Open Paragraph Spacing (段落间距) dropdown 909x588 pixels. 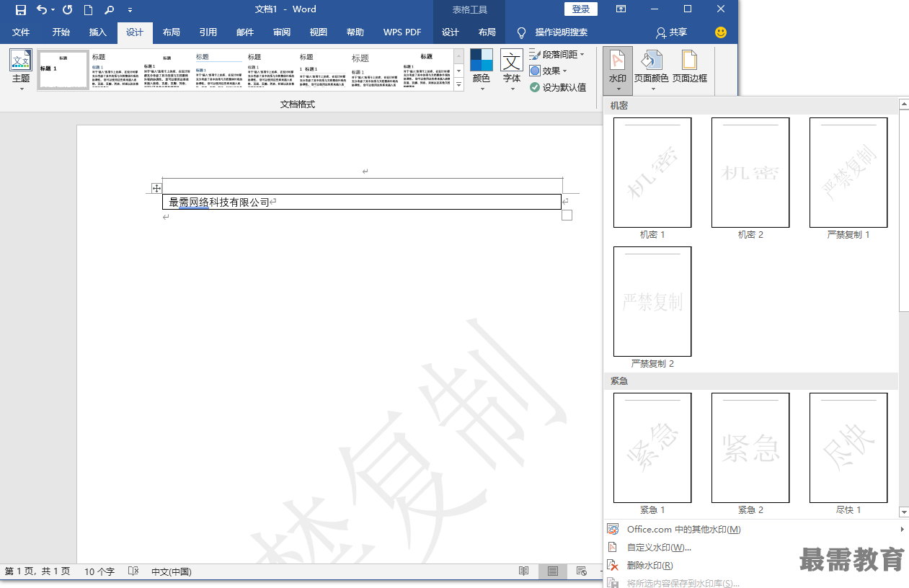click(x=557, y=55)
